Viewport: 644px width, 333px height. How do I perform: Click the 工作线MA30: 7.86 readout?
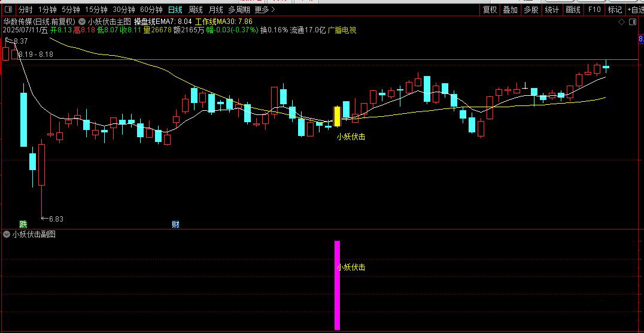pyautogui.click(x=223, y=22)
